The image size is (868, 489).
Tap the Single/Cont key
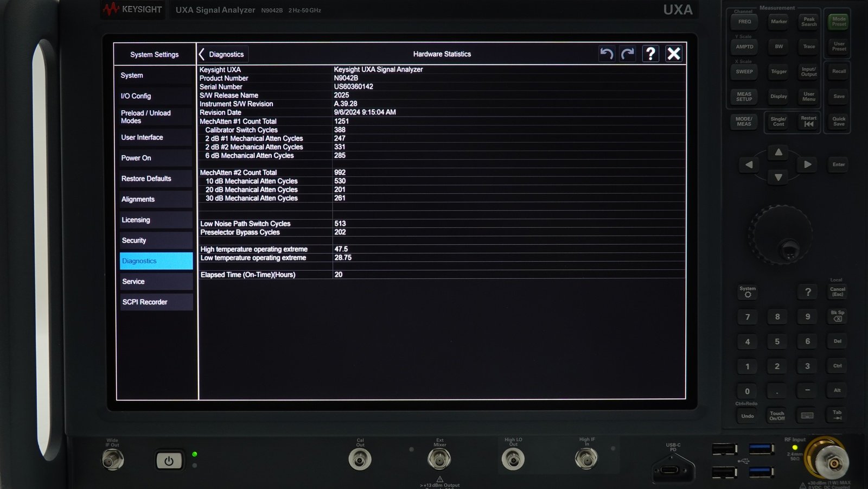pyautogui.click(x=778, y=122)
